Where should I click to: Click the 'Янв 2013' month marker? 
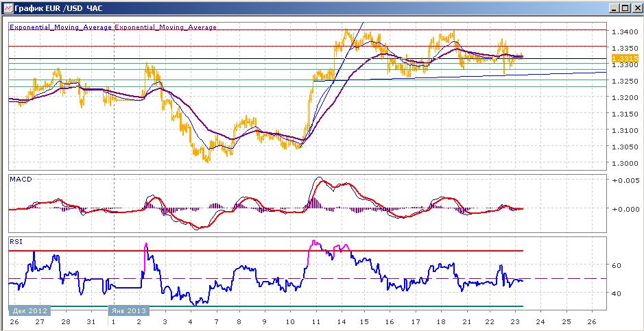tap(129, 310)
